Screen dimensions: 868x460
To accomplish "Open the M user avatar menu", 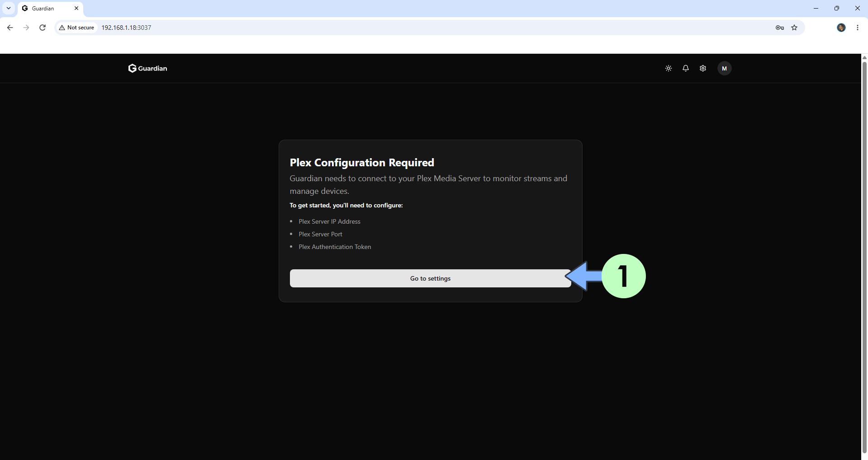I will (725, 68).
